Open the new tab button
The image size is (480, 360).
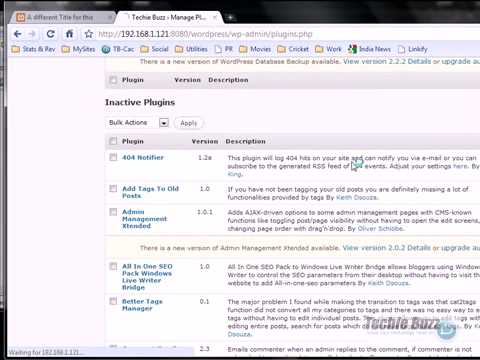pos(230,17)
